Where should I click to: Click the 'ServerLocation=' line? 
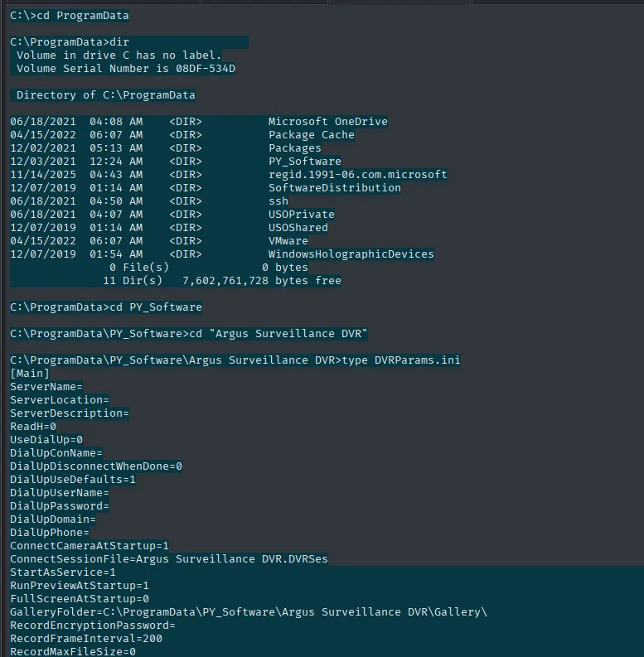[60, 400]
